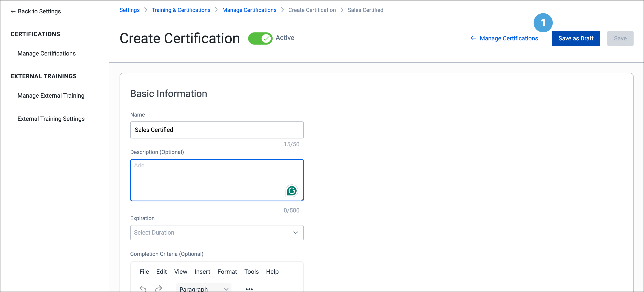Viewport: 644px width, 292px height.
Task: Open the more options ellipsis in editor
Action: pyautogui.click(x=249, y=289)
